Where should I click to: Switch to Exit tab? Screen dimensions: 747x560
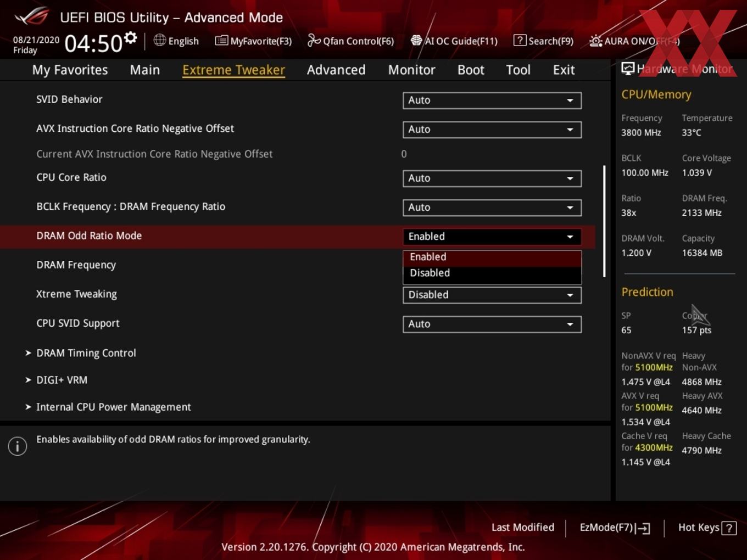(564, 70)
